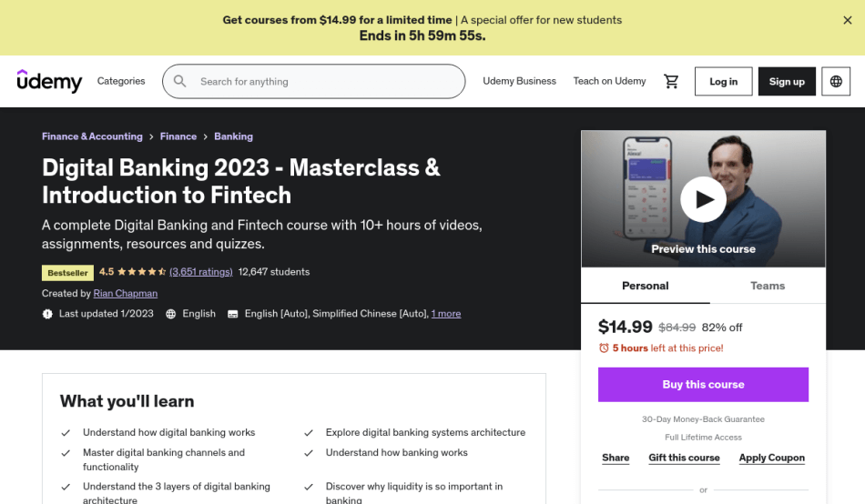Viewport: 865px width, 504px height.
Task: Click the Log in button
Action: 723,81
